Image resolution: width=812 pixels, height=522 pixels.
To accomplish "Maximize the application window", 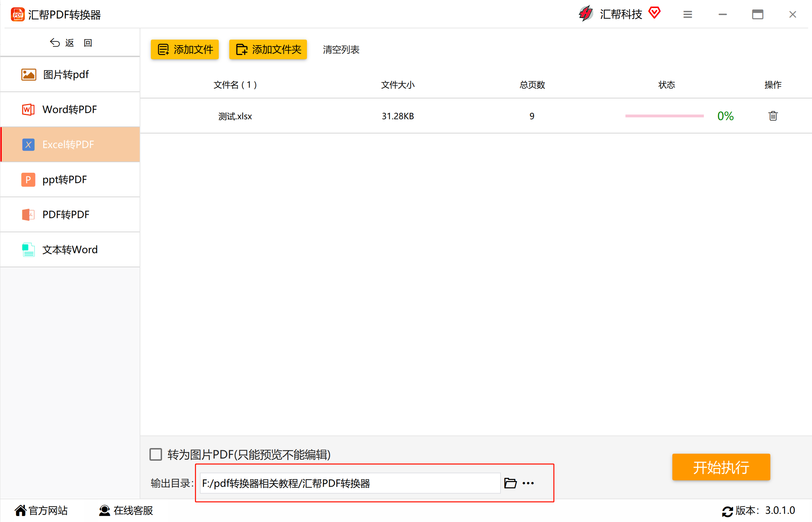I will point(758,14).
